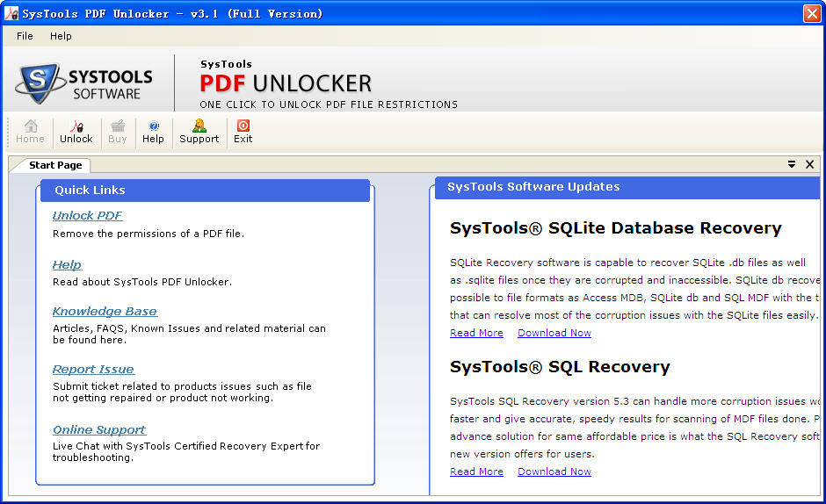Click the Report Issue link

93,369
